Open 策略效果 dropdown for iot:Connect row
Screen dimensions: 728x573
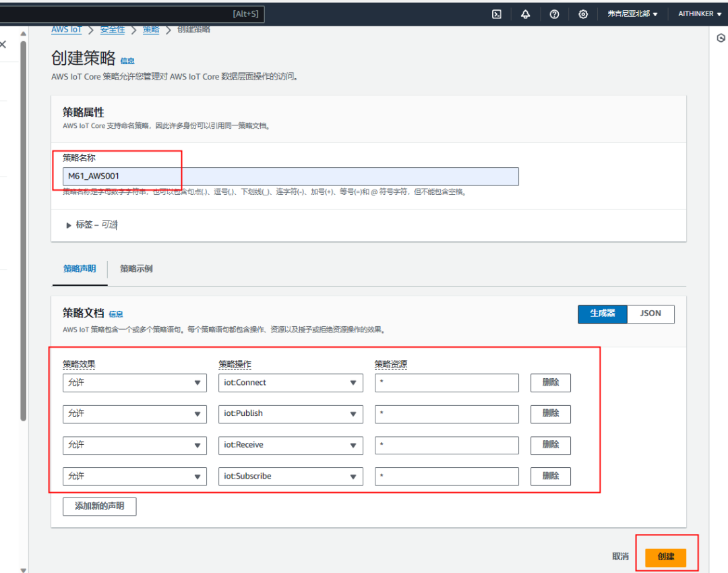135,383
